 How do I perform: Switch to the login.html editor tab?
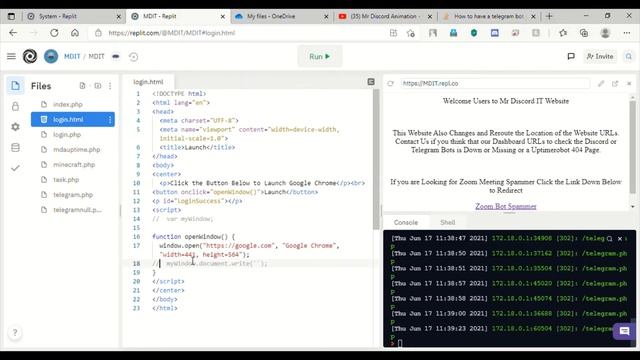click(148, 82)
